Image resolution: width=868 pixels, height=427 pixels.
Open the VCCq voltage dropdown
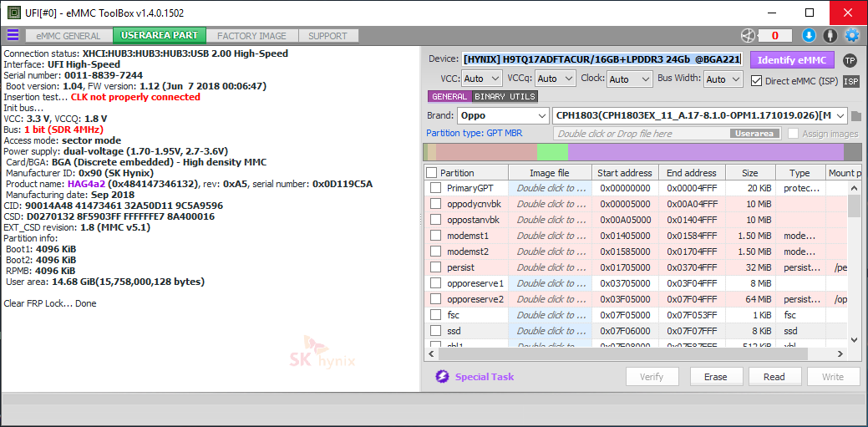(556, 79)
